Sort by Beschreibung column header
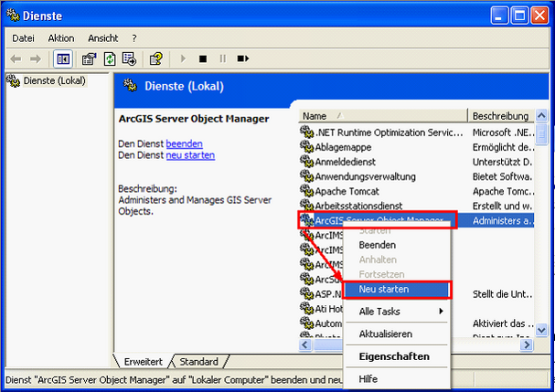This screenshot has height=392, width=555. 501,116
